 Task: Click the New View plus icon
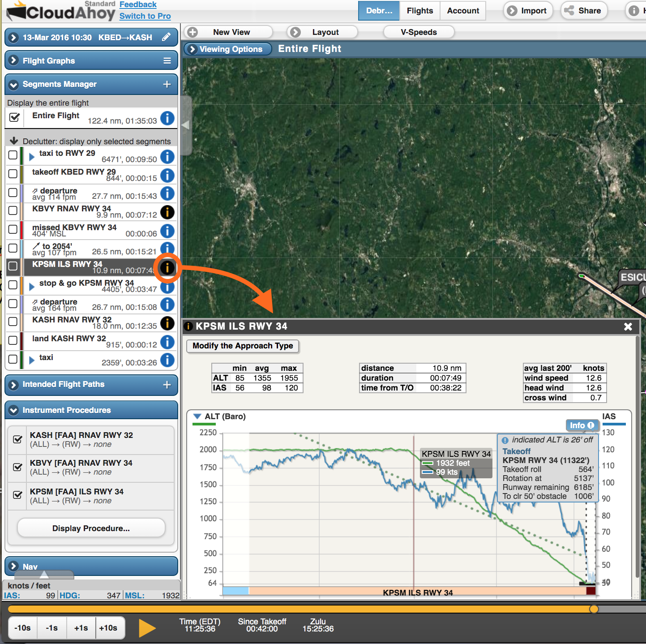click(x=193, y=32)
